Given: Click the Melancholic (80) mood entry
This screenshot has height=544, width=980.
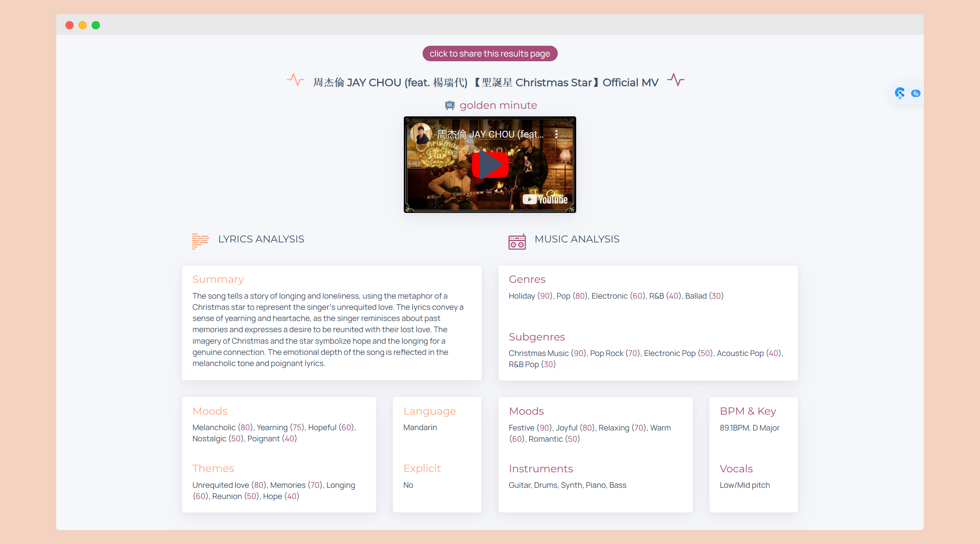Looking at the screenshot, I should [x=222, y=427].
